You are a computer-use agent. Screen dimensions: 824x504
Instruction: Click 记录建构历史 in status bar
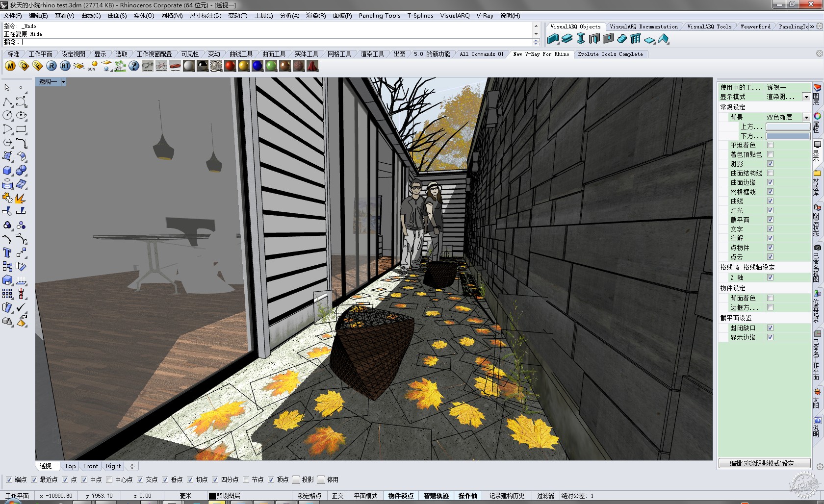[507, 496]
